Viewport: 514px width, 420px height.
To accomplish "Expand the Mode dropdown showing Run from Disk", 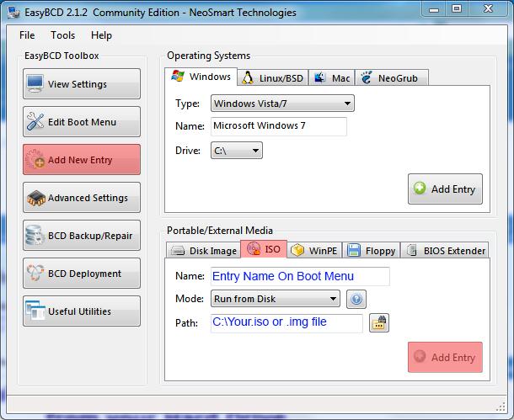I will (x=276, y=299).
